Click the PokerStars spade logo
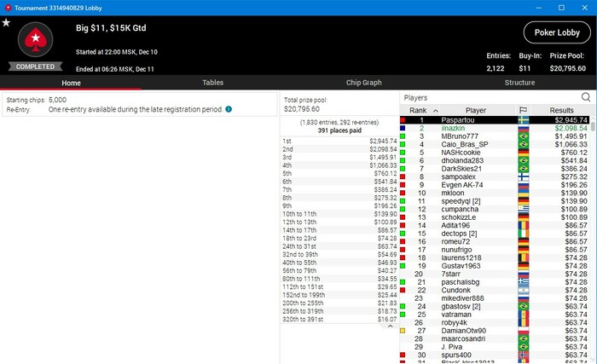The image size is (597, 364). pos(36,39)
